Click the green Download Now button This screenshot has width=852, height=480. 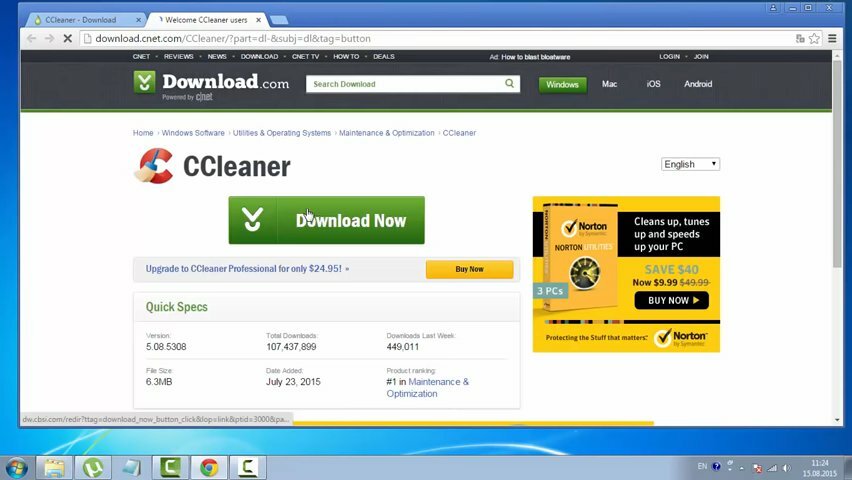click(327, 220)
